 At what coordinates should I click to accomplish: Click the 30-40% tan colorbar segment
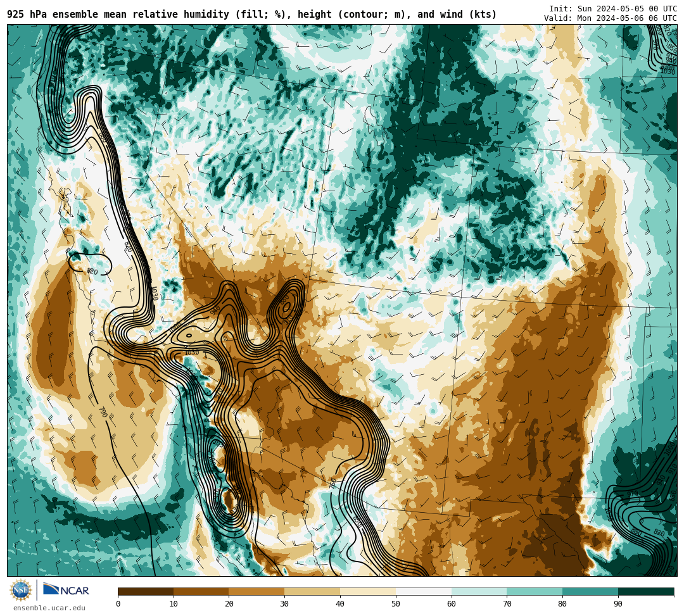312,591
